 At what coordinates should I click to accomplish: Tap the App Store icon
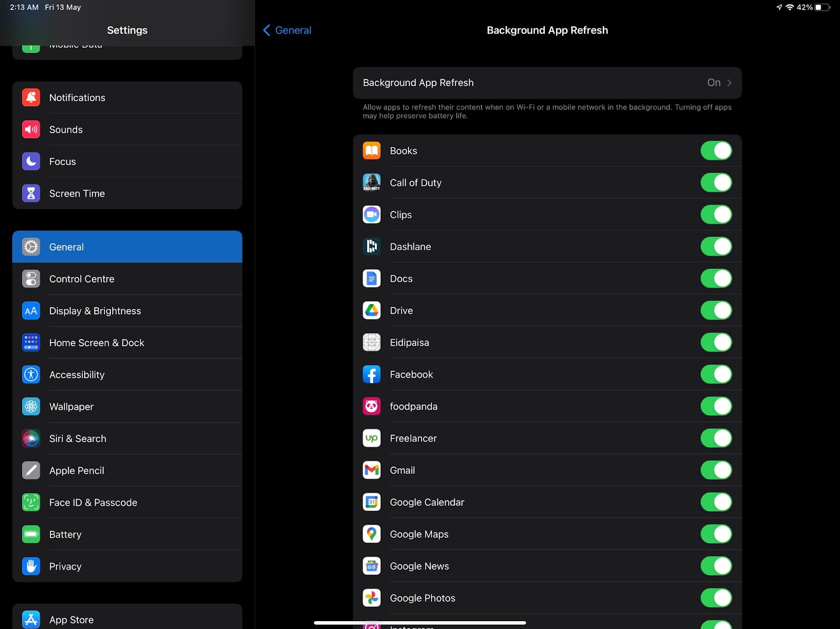pyautogui.click(x=31, y=620)
